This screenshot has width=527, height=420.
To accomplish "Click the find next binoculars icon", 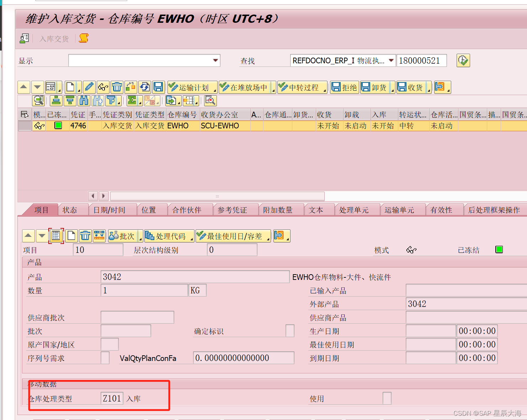I will (97, 101).
